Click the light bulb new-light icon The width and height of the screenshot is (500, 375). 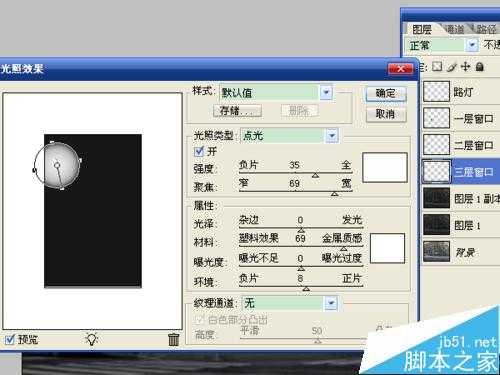(x=92, y=339)
